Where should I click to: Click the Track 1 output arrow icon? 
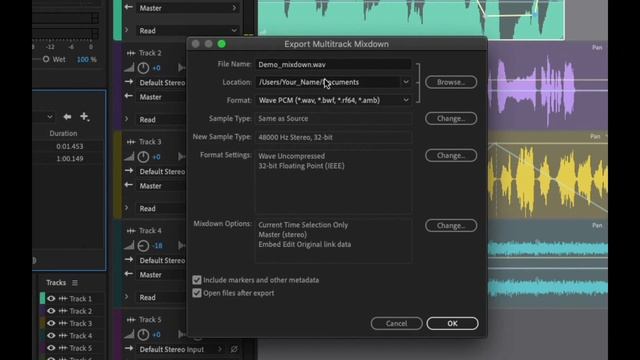point(129,7)
